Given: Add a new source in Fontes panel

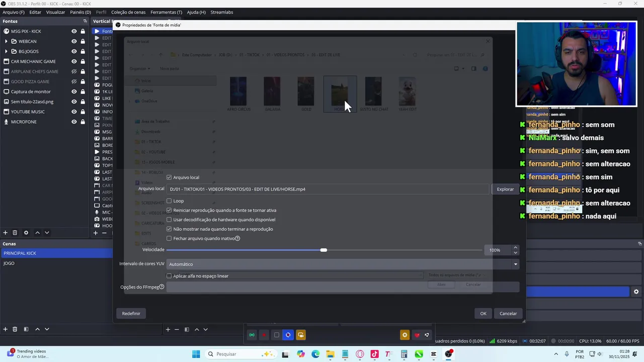Looking at the screenshot, I should [x=6, y=233].
